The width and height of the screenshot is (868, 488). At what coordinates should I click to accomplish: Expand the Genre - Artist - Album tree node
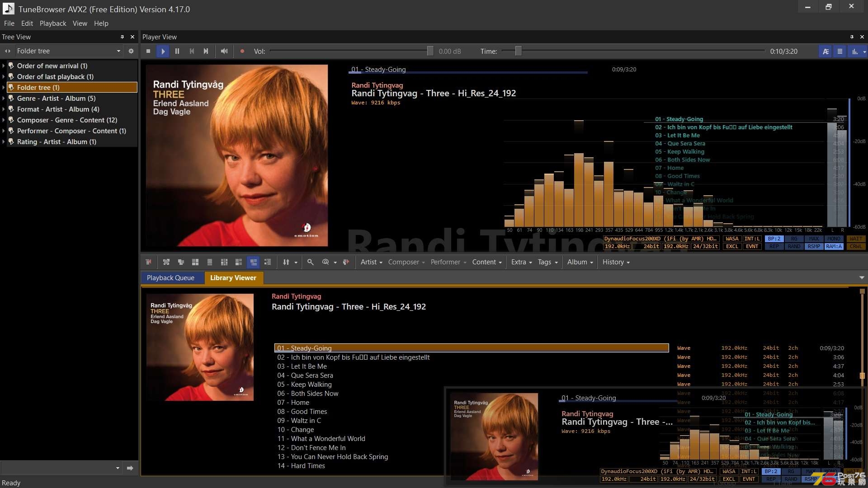click(x=4, y=99)
